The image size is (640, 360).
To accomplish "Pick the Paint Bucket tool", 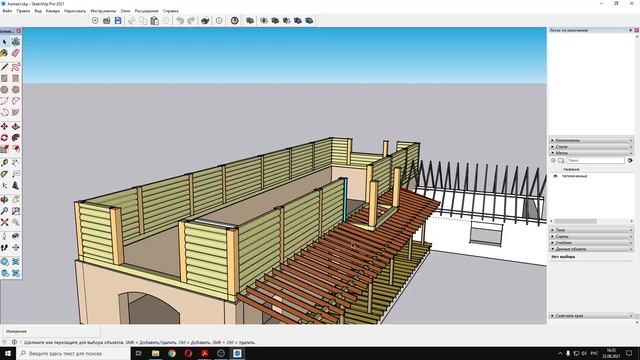I will click(x=4, y=53).
